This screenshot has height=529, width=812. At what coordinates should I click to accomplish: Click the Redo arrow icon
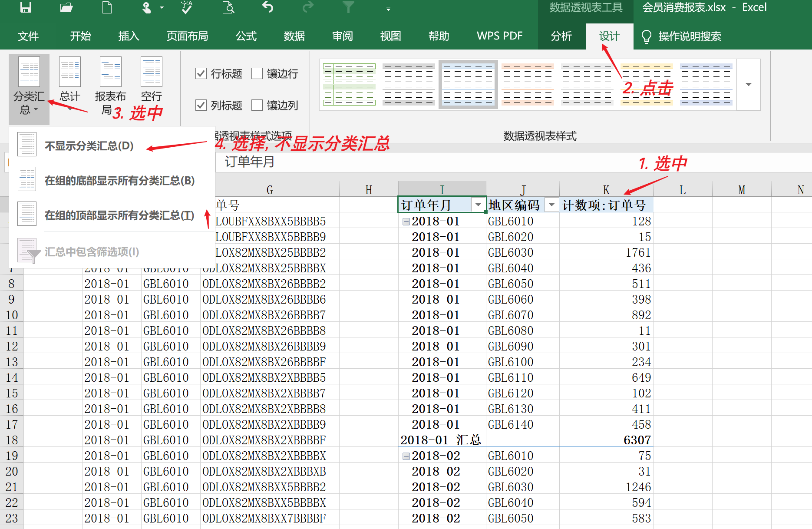point(308,7)
